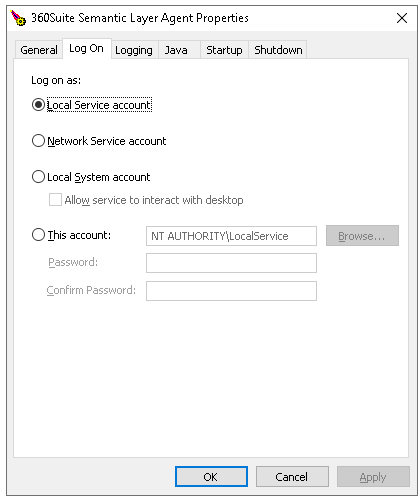Image resolution: width=420 pixels, height=498 pixels.
Task: Select Local Service account radio button
Action: [x=38, y=105]
